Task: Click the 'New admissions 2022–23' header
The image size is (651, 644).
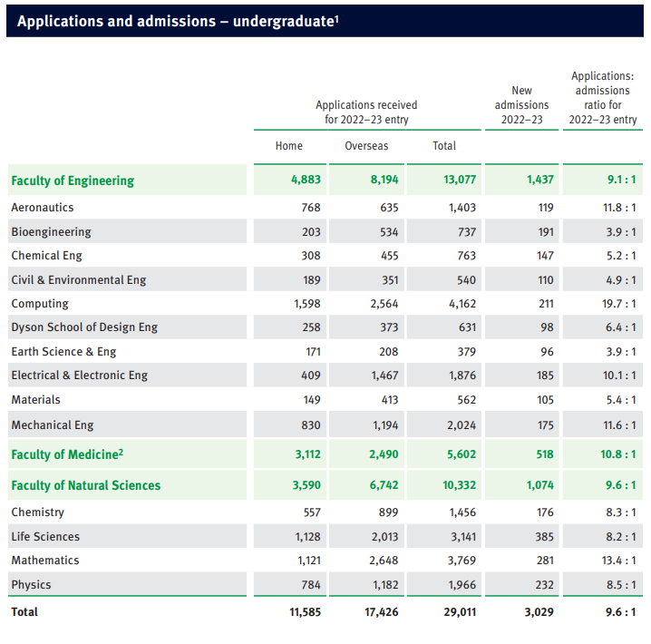Action: pos(522,105)
